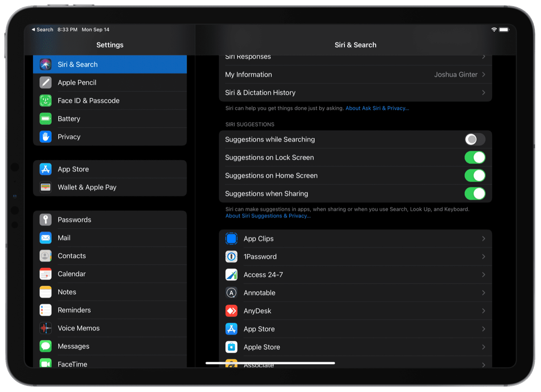
Task: Click the Face ID & Passcode icon
Action: (x=46, y=100)
